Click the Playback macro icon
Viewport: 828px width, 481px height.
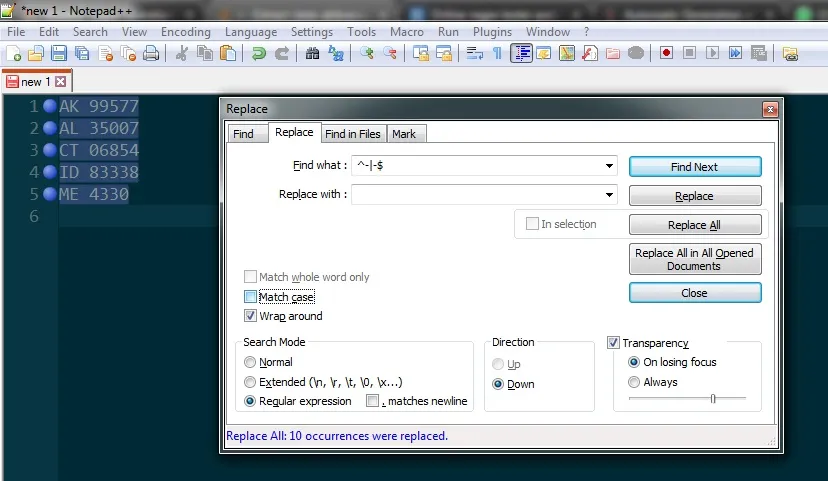point(712,53)
